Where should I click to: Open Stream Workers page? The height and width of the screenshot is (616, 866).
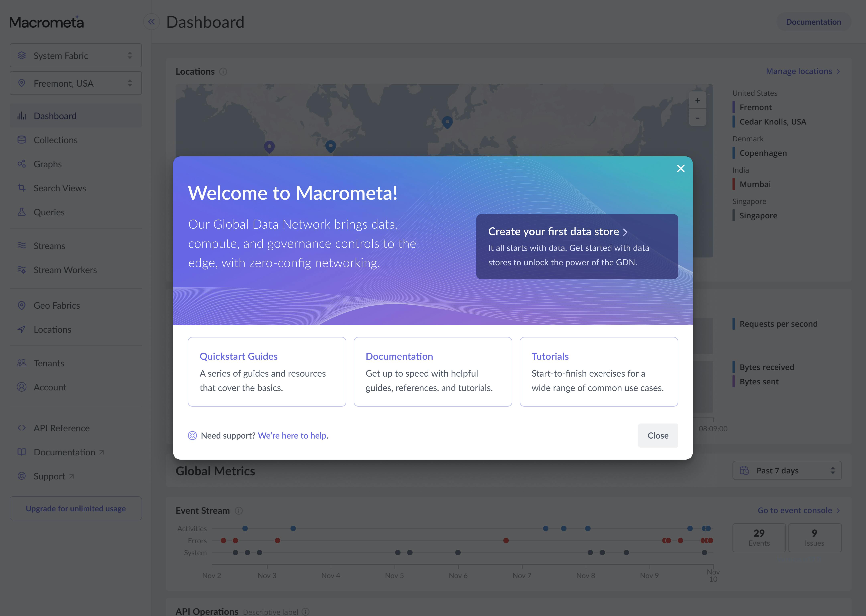pyautogui.click(x=76, y=270)
